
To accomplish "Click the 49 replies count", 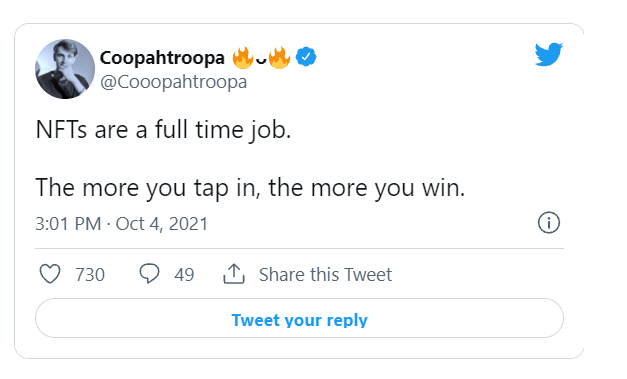I will [x=184, y=275].
